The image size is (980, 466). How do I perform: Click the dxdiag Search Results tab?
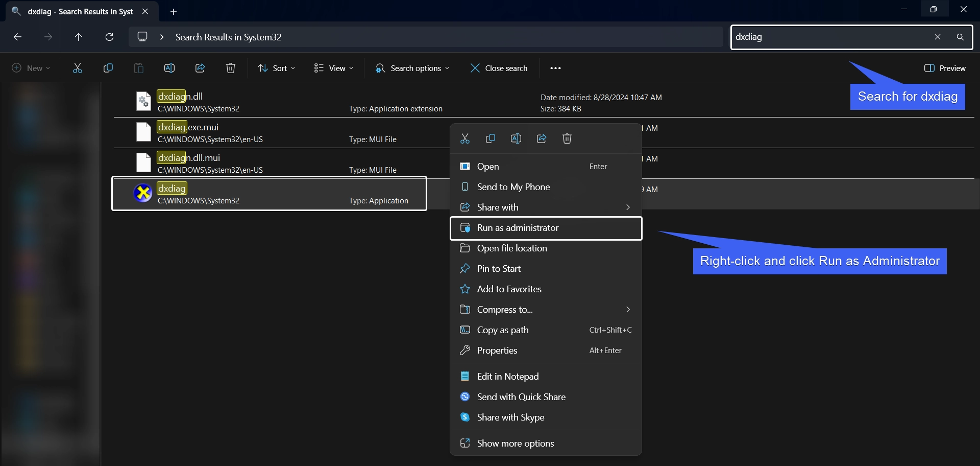point(82,11)
